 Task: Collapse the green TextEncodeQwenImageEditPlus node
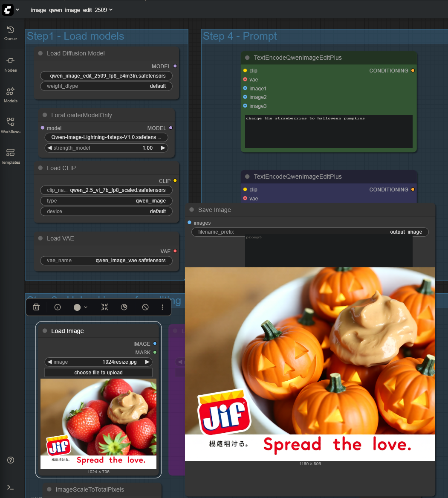coord(247,58)
